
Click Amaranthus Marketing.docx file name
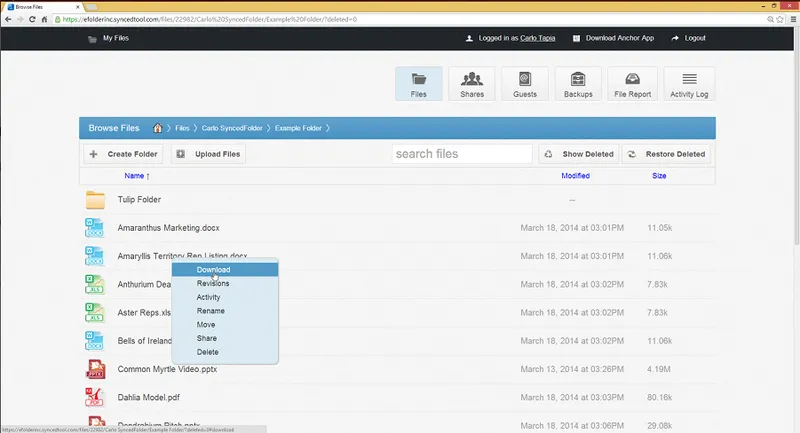pos(168,228)
